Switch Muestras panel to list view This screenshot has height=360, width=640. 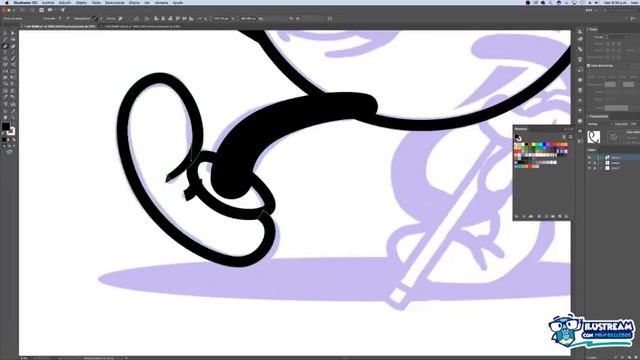tap(564, 137)
